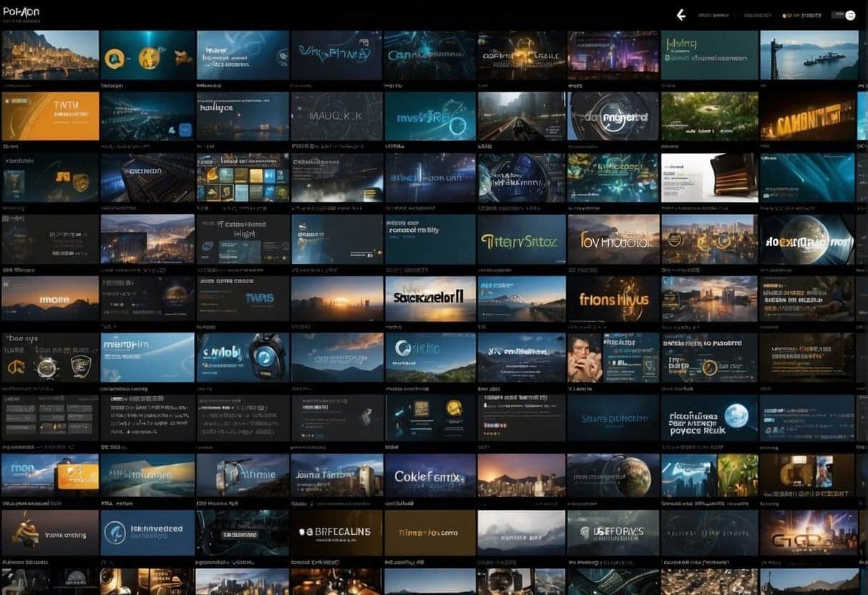Open the thumbnail with a woman's face

613,357
